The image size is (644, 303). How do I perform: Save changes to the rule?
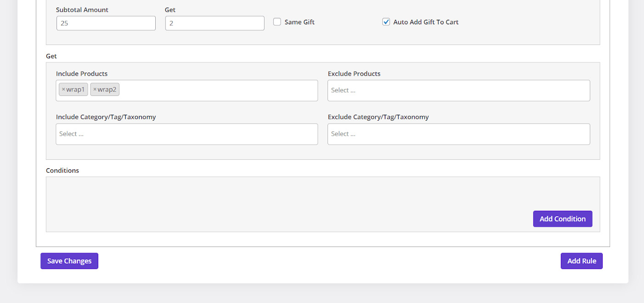[69, 261]
